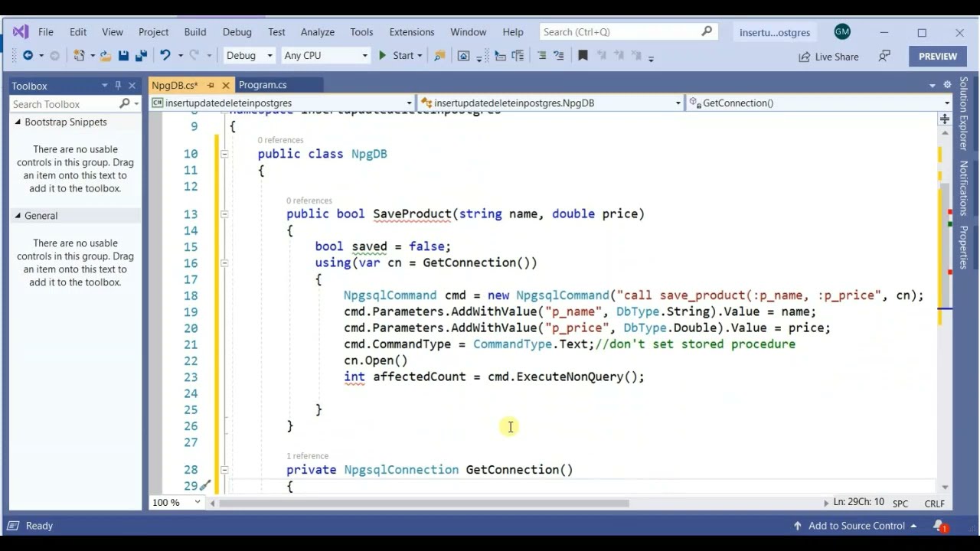The image size is (980, 551).
Task: Click the New Project toolbar icon
Action: coord(79,55)
